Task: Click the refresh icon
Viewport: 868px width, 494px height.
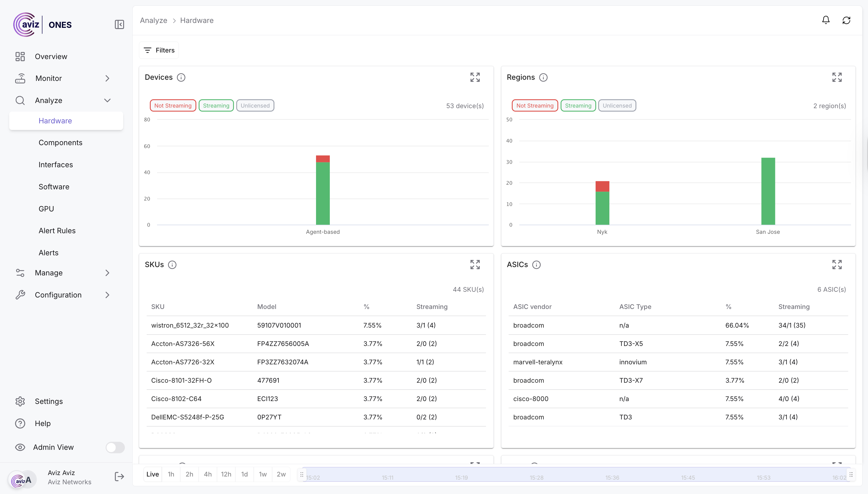Action: 846,20
